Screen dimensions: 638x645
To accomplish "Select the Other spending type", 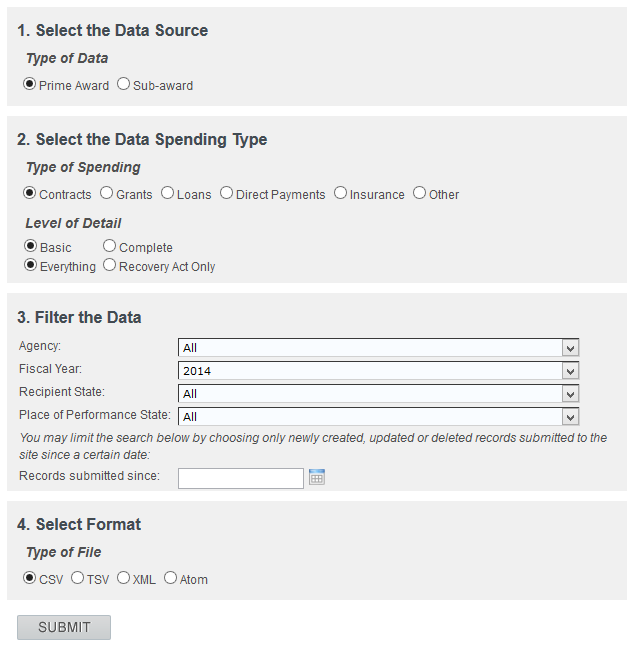I will [x=419, y=194].
